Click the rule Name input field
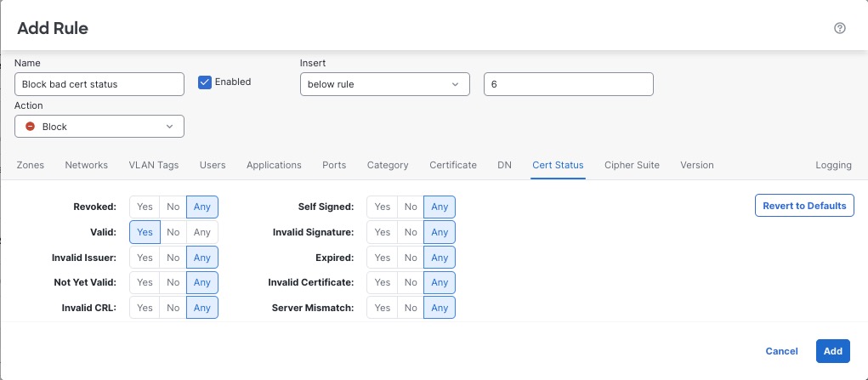The height and width of the screenshot is (380, 868). pyautogui.click(x=99, y=84)
